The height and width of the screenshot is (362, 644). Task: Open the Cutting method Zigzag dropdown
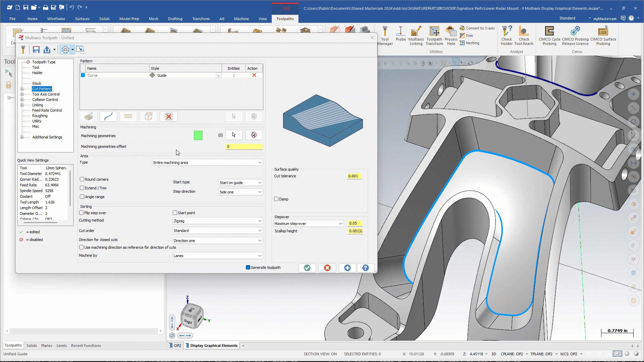point(217,221)
